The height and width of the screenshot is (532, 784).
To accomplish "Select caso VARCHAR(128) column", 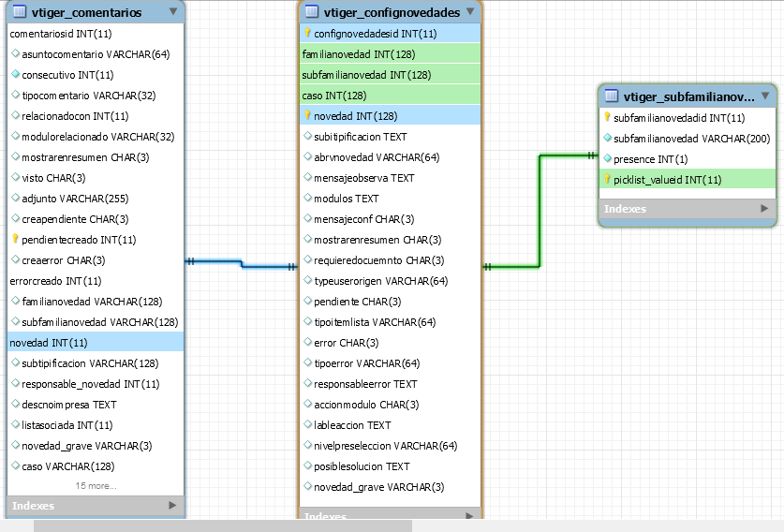I will (96, 466).
